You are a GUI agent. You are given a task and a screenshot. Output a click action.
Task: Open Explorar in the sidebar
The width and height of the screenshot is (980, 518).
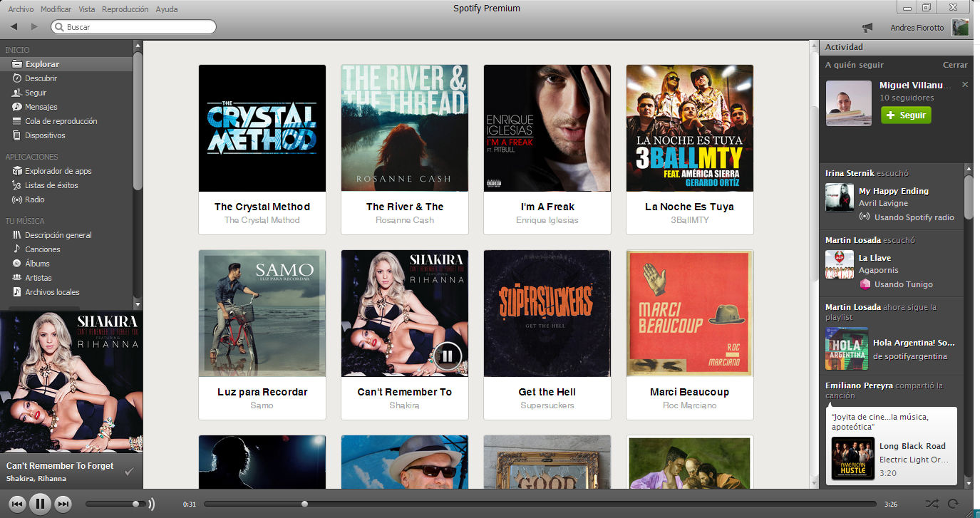tap(66, 64)
